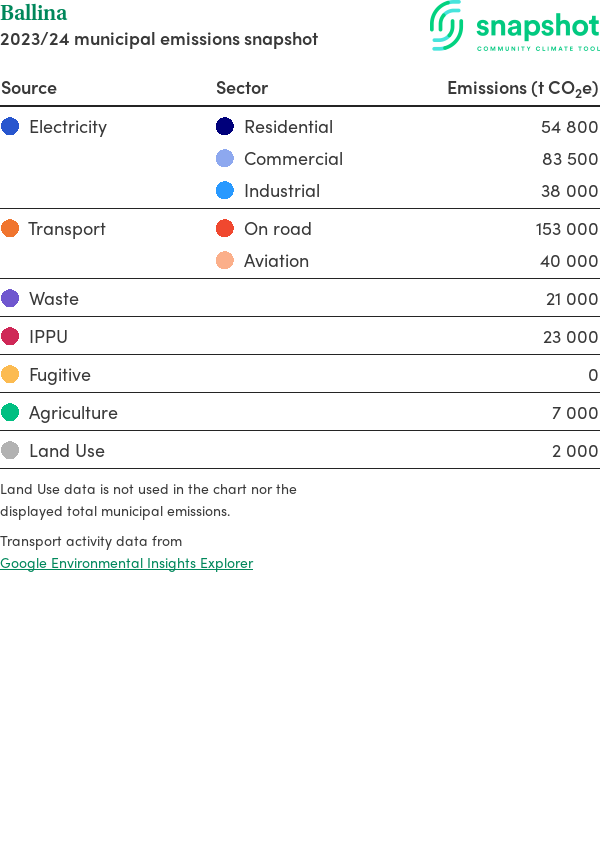Click the grey Land Use source dot
The height and width of the screenshot is (850, 600).
tap(10, 450)
